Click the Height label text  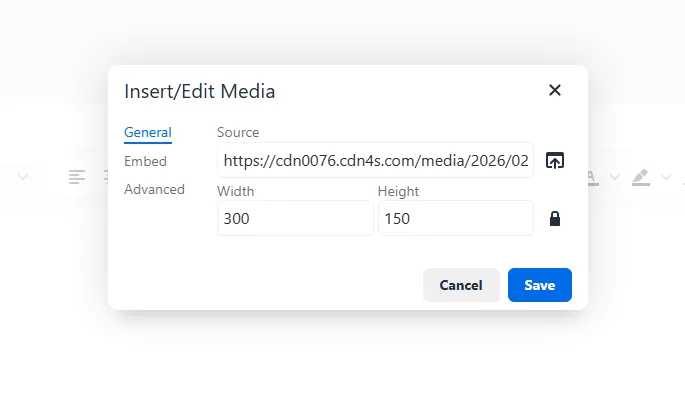[398, 191]
